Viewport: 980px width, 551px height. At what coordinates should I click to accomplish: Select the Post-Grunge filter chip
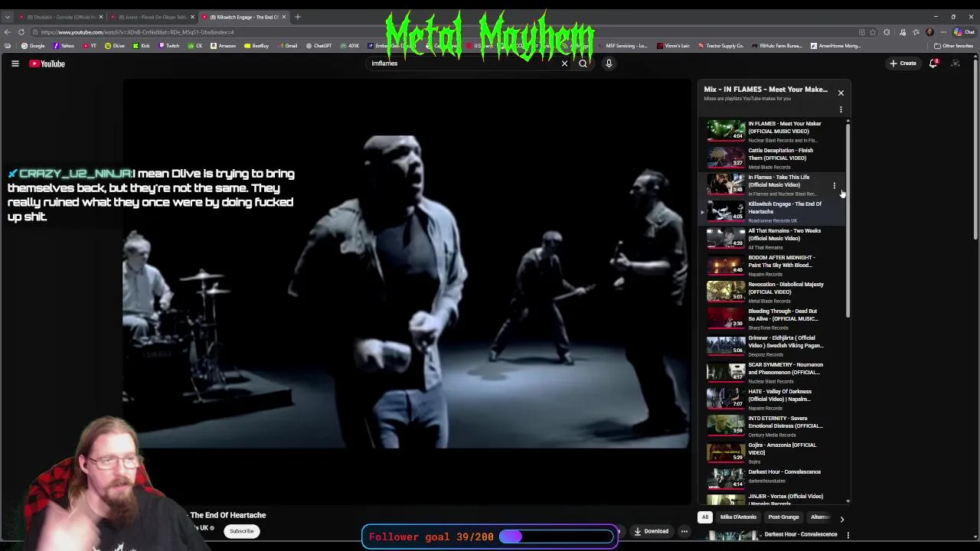[x=783, y=517]
